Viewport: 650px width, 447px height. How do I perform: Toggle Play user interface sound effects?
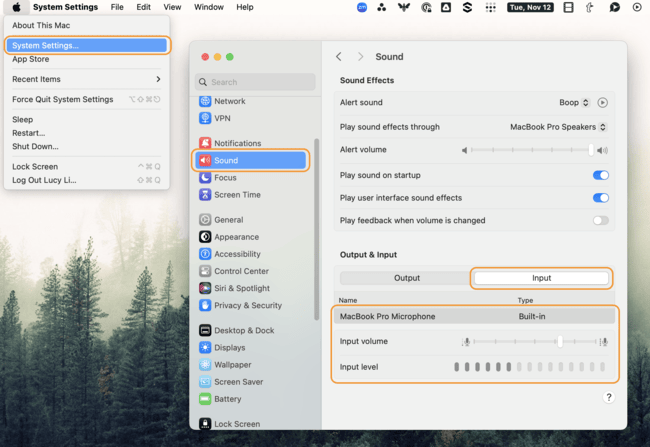coord(601,198)
